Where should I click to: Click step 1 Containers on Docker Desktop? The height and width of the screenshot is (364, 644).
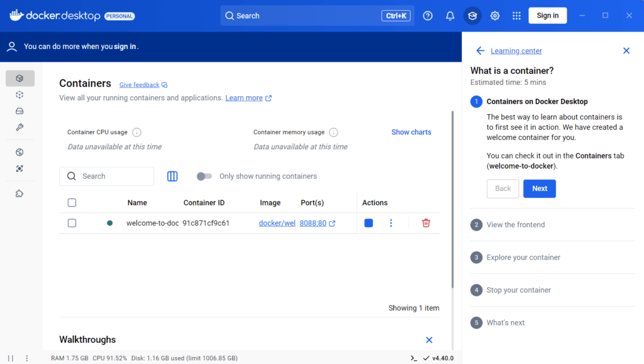coord(537,101)
